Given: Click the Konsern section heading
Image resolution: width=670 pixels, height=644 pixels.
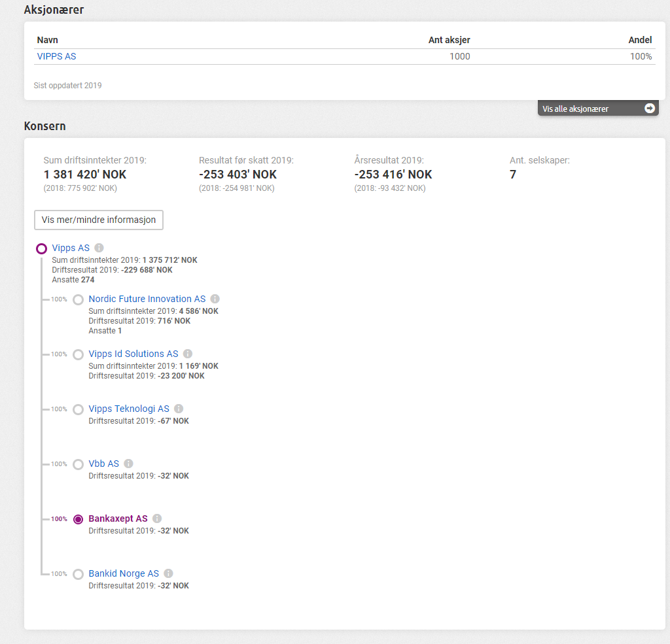Looking at the screenshot, I should [45, 126].
